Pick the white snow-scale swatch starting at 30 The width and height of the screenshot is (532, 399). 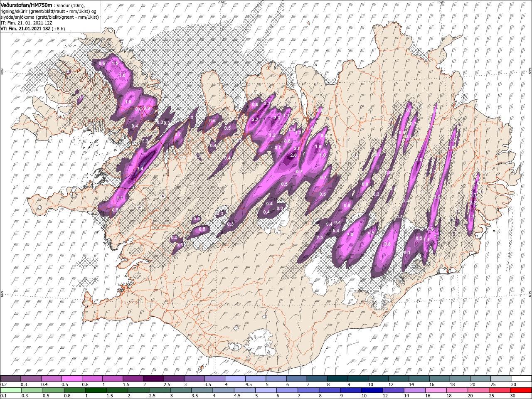coord(521,378)
